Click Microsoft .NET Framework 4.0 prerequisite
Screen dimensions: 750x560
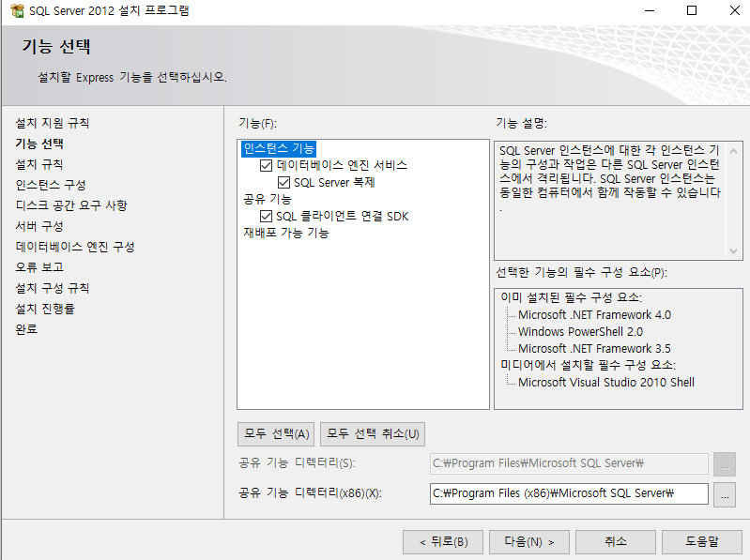(594, 315)
